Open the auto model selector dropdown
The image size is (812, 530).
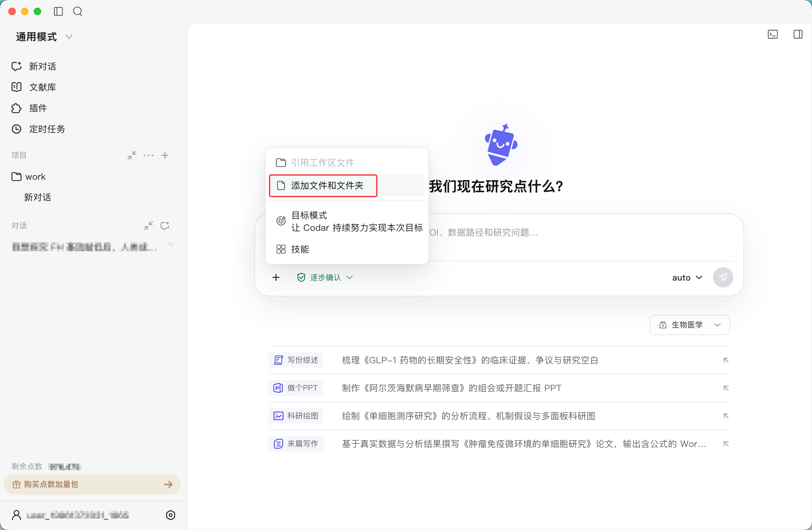click(x=687, y=278)
